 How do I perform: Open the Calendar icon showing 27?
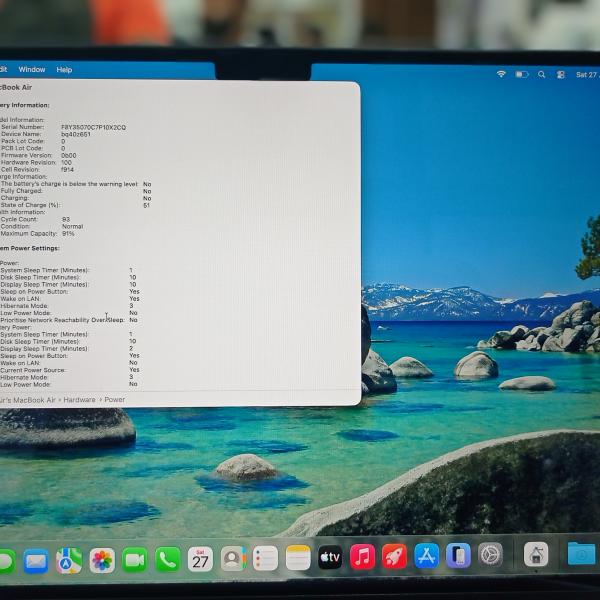pyautogui.click(x=200, y=559)
